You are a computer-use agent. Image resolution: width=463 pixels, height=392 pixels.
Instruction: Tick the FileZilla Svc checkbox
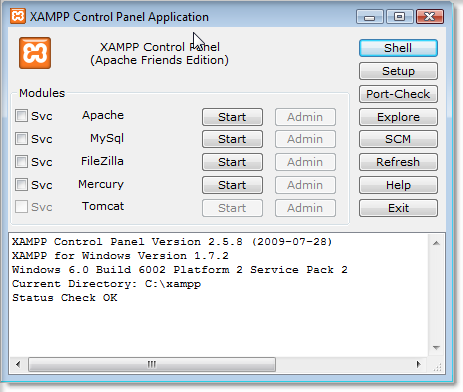click(x=21, y=162)
